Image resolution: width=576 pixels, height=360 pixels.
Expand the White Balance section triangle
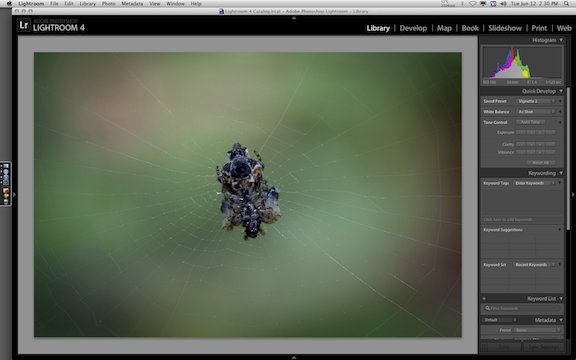560,112
